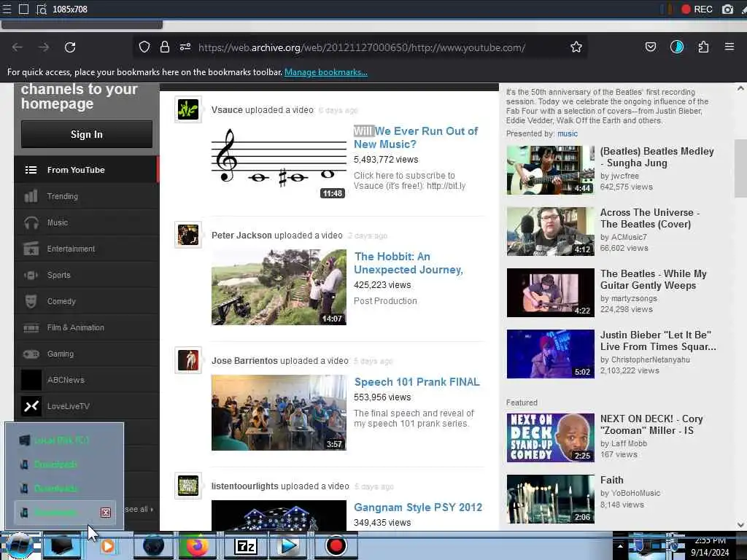Image resolution: width=747 pixels, height=560 pixels.
Task: Open Jose Barrientos channel avatar
Action: point(188,360)
